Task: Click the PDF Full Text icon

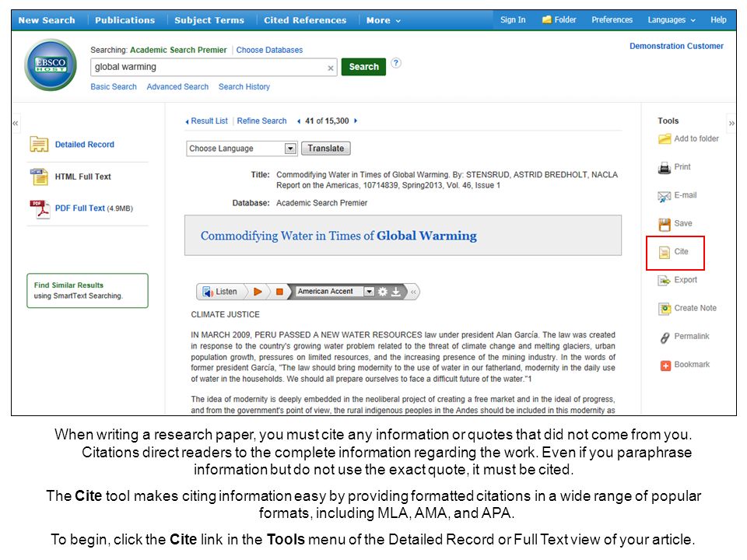Action: (x=40, y=209)
